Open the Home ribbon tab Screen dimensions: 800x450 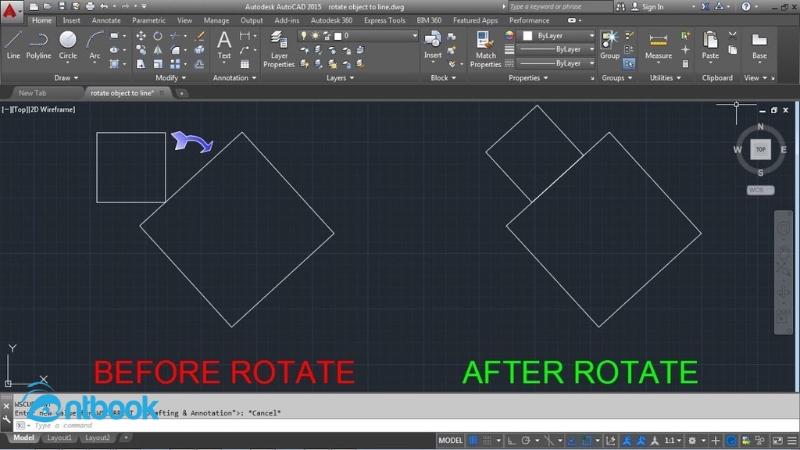(x=41, y=20)
